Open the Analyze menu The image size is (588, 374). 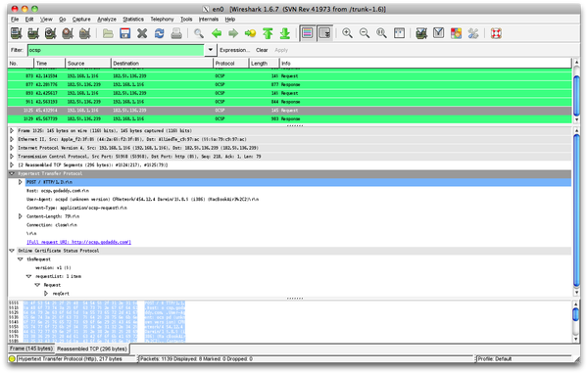(107, 20)
